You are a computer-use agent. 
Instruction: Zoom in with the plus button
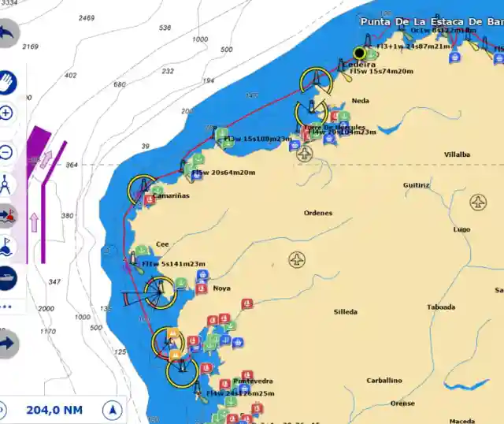tap(6, 113)
